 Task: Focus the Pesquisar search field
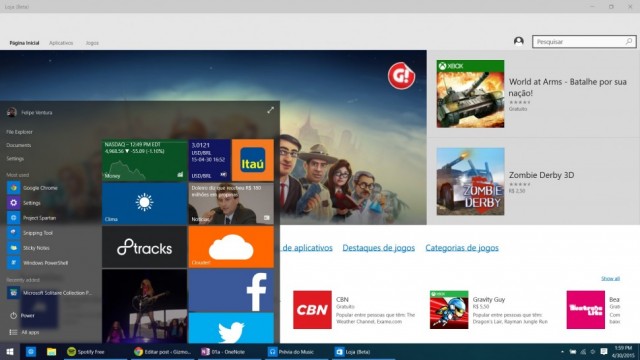click(x=584, y=42)
